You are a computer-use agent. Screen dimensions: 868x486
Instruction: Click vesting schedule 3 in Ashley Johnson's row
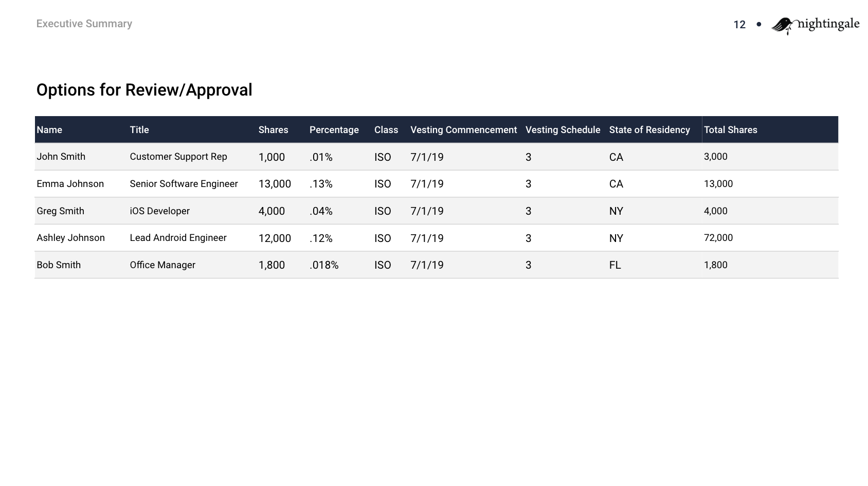[528, 238]
